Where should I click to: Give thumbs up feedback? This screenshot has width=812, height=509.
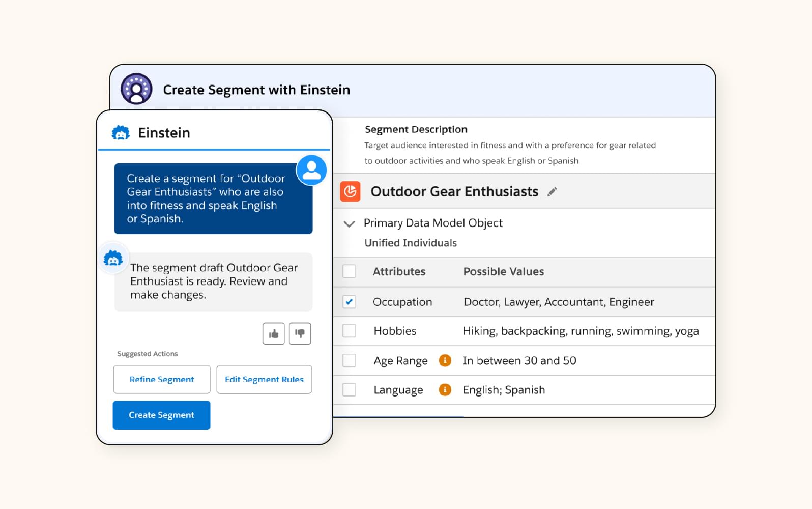click(x=274, y=334)
